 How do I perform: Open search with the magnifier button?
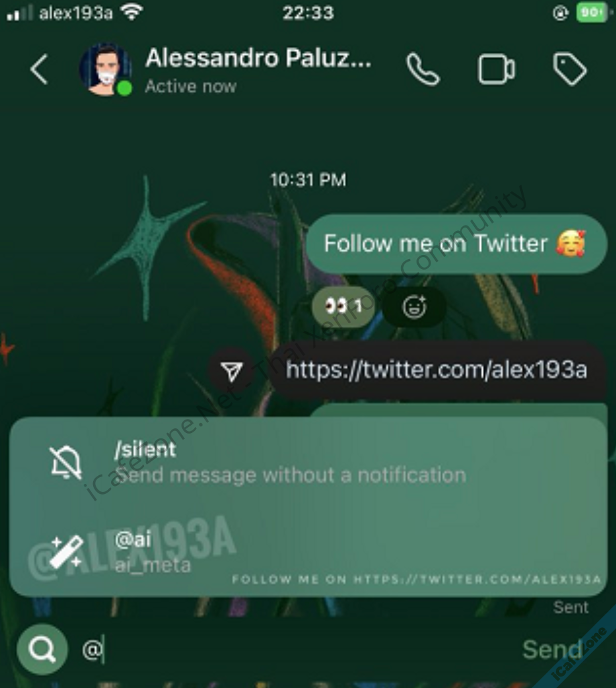tap(42, 649)
